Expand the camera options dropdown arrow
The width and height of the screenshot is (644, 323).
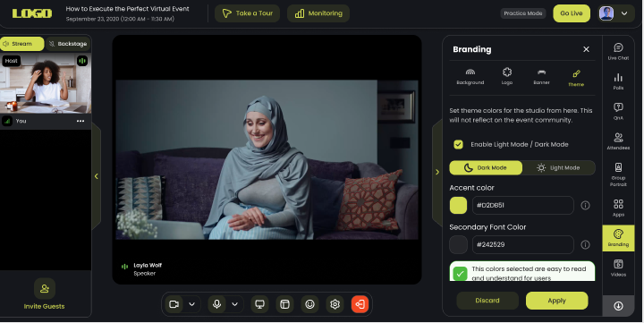point(191,304)
